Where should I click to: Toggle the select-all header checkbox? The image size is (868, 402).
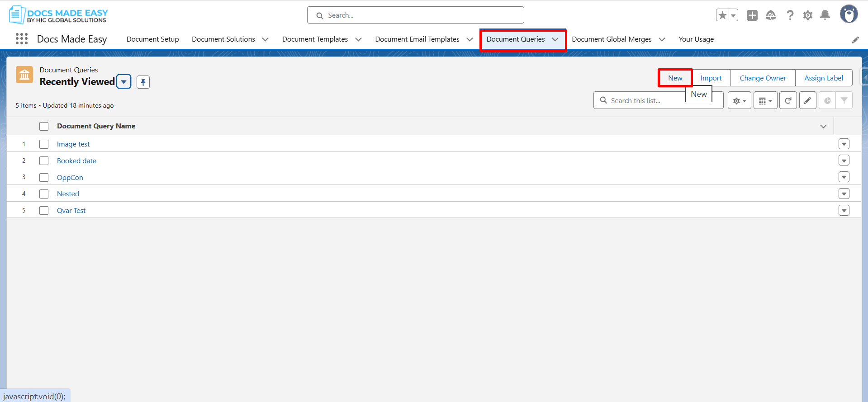[44, 126]
